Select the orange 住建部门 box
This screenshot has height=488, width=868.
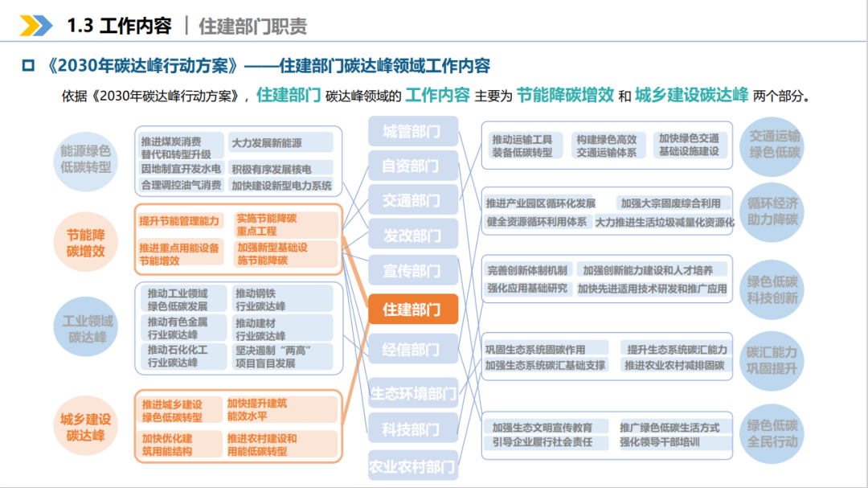(x=411, y=310)
